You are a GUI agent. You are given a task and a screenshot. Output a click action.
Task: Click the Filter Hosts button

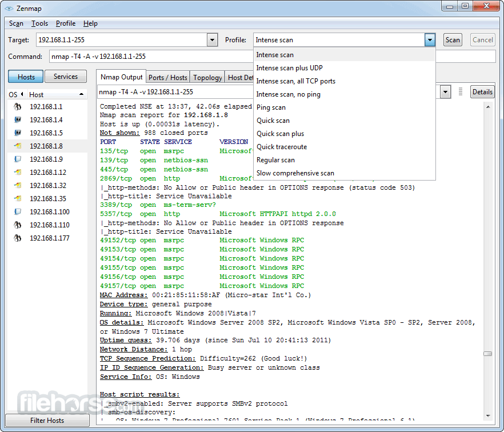coord(47,420)
